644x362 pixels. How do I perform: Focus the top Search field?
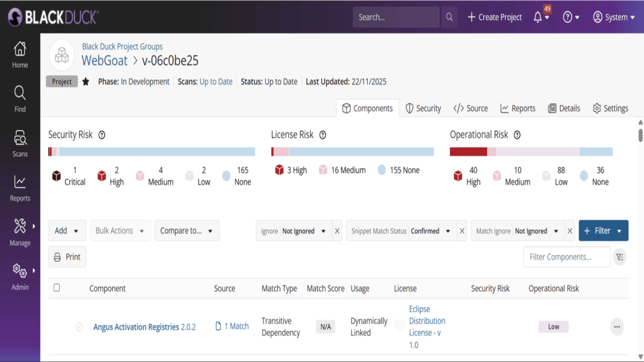click(x=396, y=17)
